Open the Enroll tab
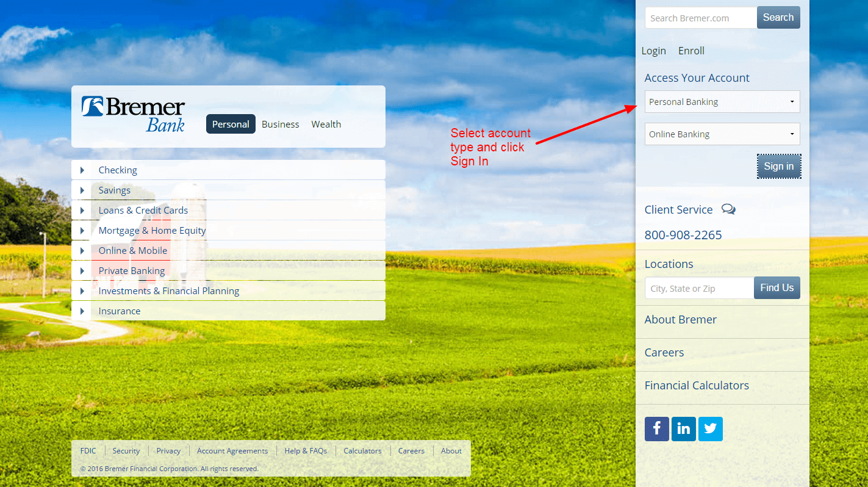 pos(691,51)
